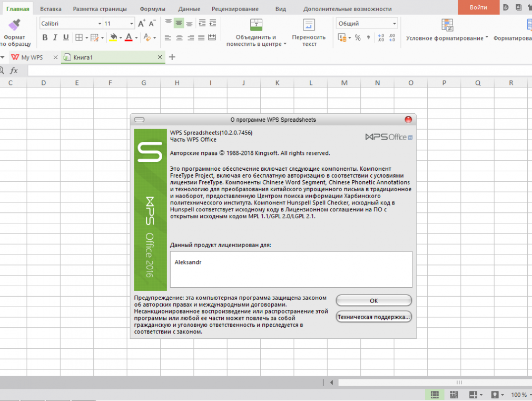The image size is (532, 401).
Task: Apply red font color
Action: tap(129, 38)
